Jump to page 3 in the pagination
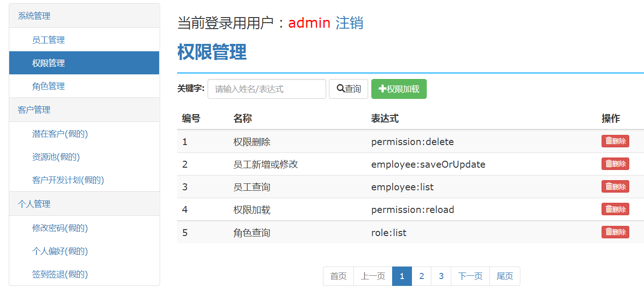This screenshot has width=644, height=297. [x=441, y=276]
